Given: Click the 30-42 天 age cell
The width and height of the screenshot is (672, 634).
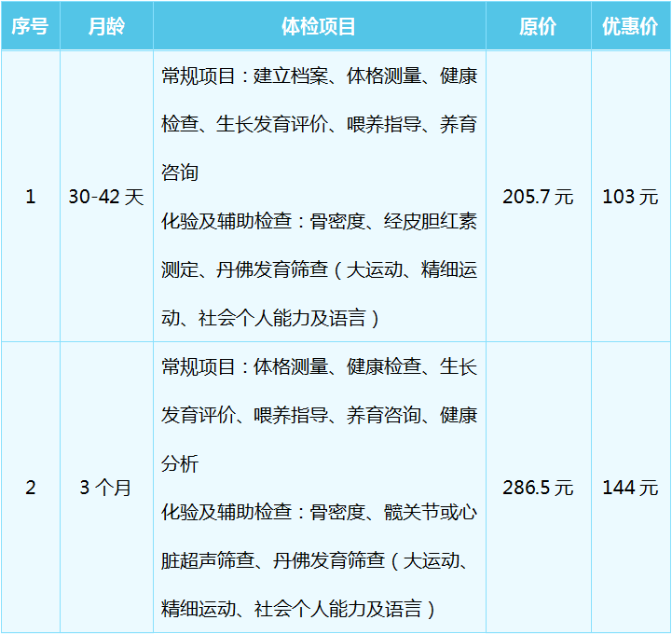Looking at the screenshot, I should (x=106, y=197).
